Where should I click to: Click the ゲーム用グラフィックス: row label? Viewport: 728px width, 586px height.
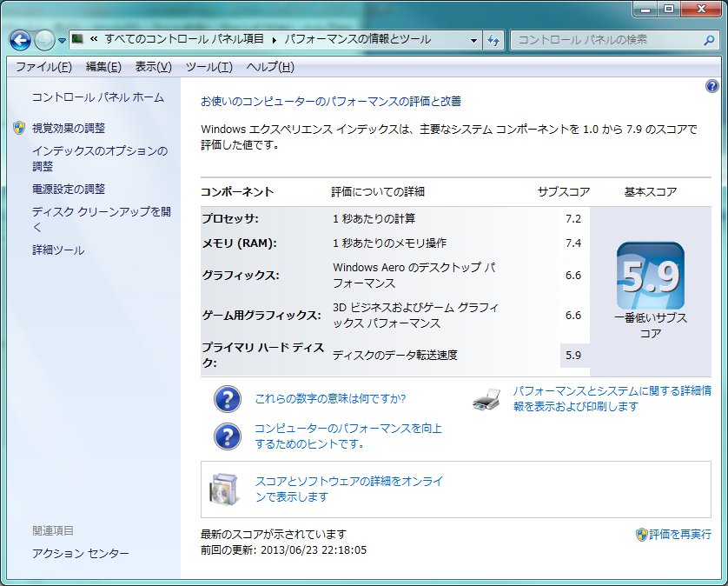[x=261, y=316]
